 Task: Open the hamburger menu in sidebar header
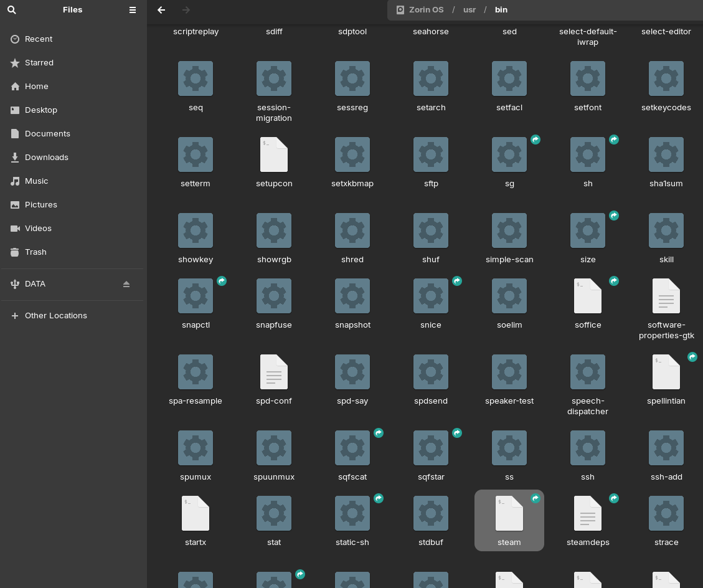pos(133,10)
